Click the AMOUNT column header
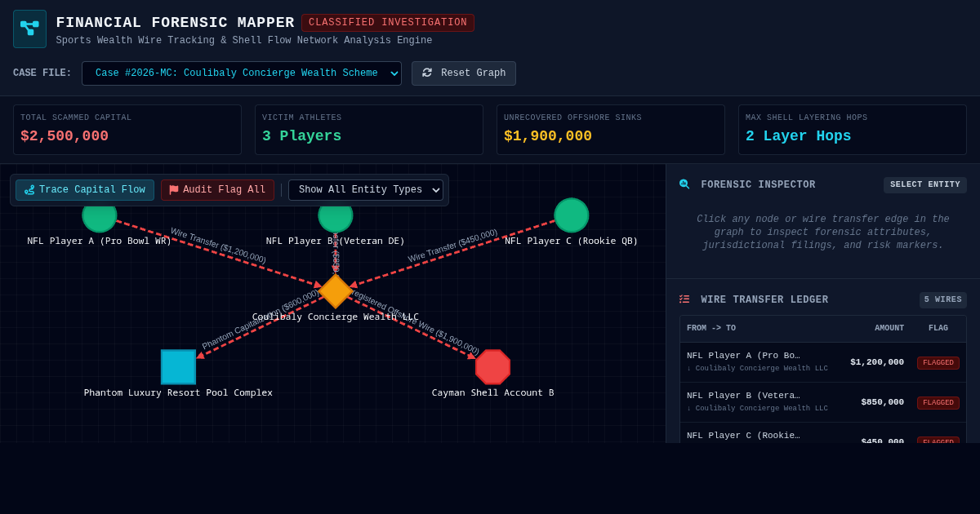 [x=889, y=329]
